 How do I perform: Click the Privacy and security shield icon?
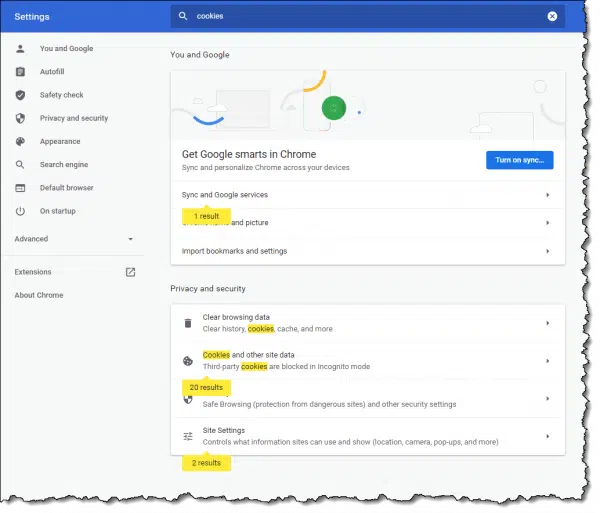[x=20, y=118]
